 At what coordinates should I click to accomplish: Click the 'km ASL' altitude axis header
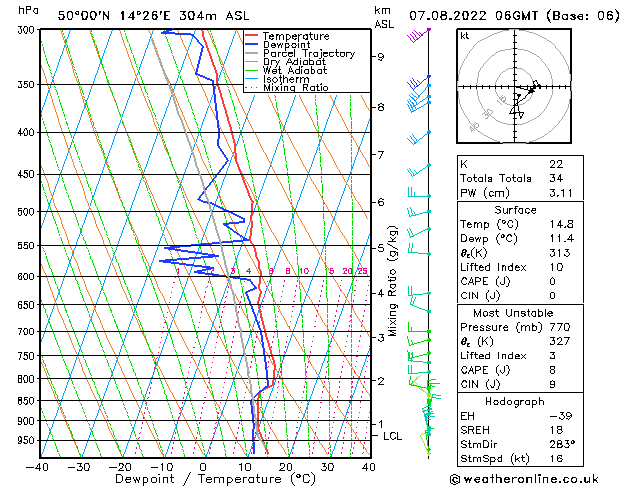coord(383,17)
